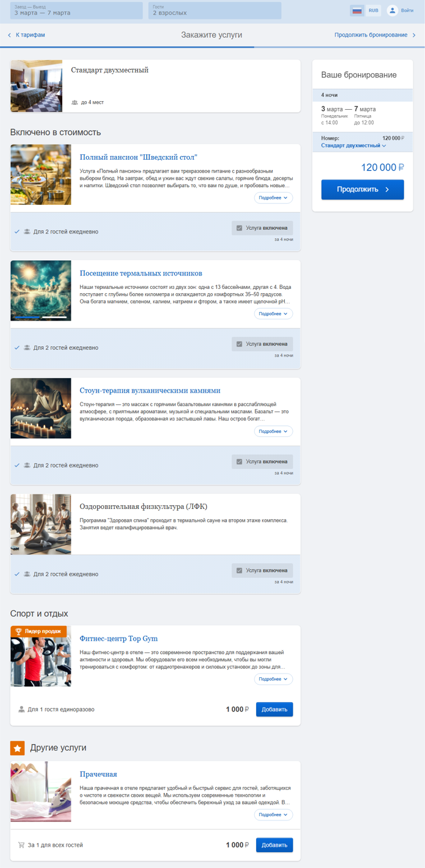This screenshot has height=868, width=425.
Task: Click Стандарт двухместный room title in the top card
Action: [110, 70]
